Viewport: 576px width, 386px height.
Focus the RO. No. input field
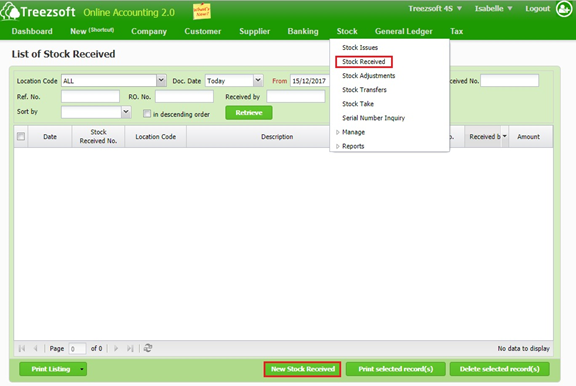[184, 97]
